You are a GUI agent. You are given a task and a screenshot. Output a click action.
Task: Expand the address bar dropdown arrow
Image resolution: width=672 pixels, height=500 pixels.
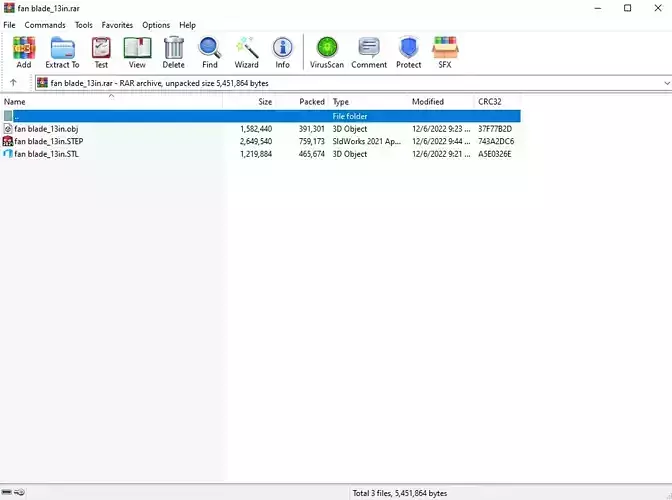coord(667,83)
